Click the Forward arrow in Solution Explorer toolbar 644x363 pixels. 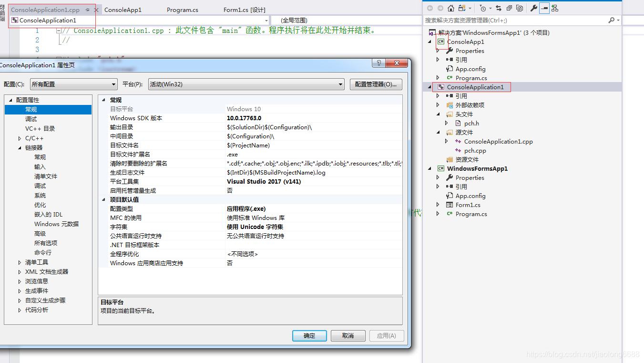click(440, 8)
